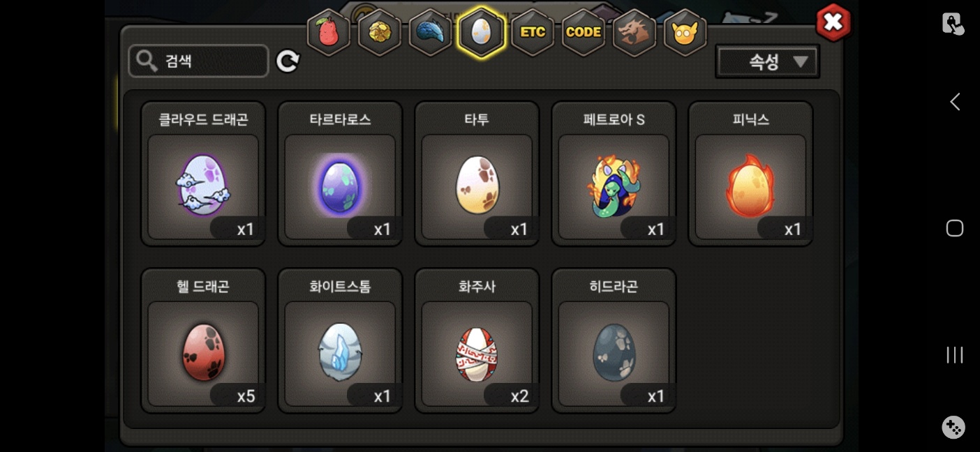
Task: Select the yellow horned creature tab
Action: (685, 32)
